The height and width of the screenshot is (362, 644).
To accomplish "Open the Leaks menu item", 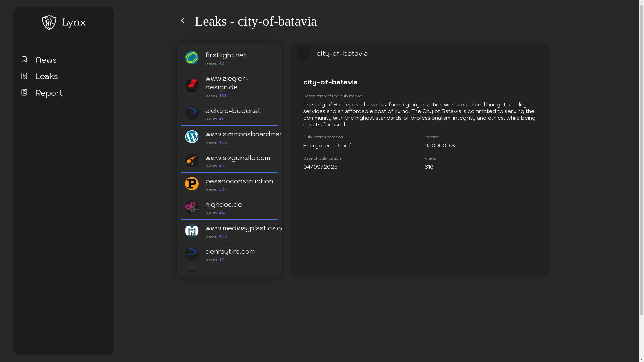I will coord(47,76).
